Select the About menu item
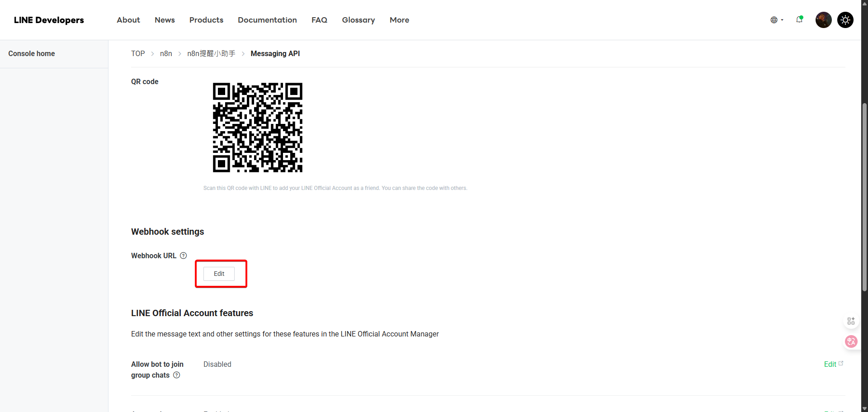This screenshot has height=412, width=868. pyautogui.click(x=128, y=20)
